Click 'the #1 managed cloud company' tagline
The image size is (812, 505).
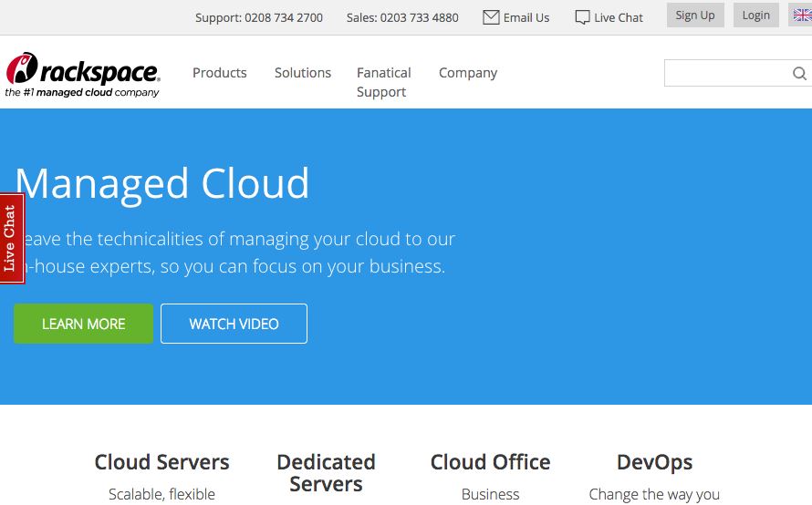82,93
